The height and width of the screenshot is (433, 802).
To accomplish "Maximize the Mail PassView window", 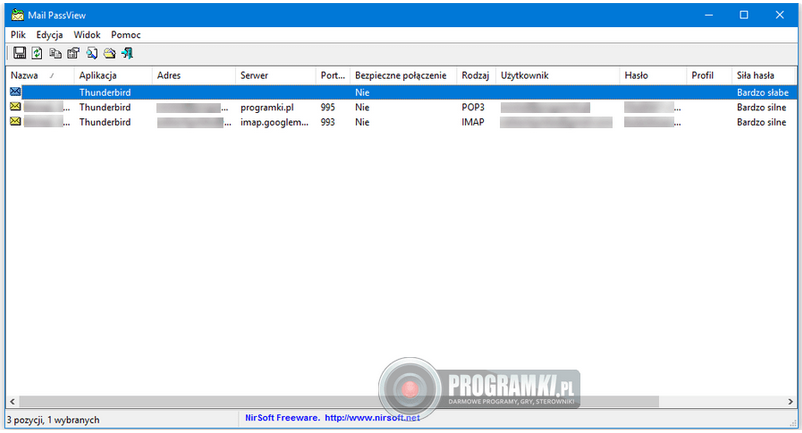I will pyautogui.click(x=744, y=15).
